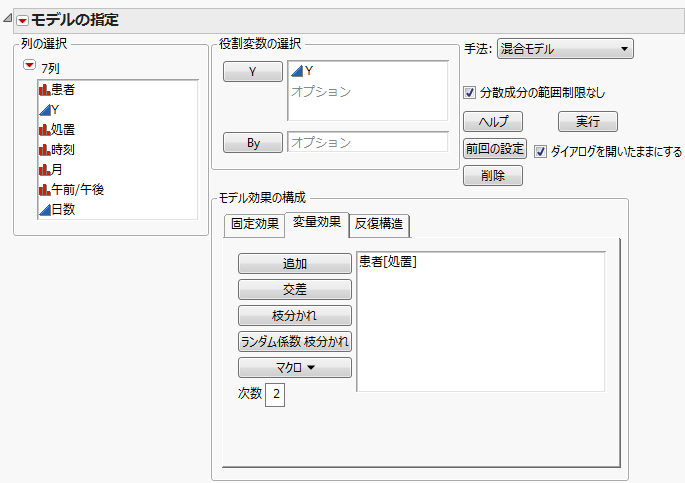Select the 日数 column in the list

click(x=57, y=210)
